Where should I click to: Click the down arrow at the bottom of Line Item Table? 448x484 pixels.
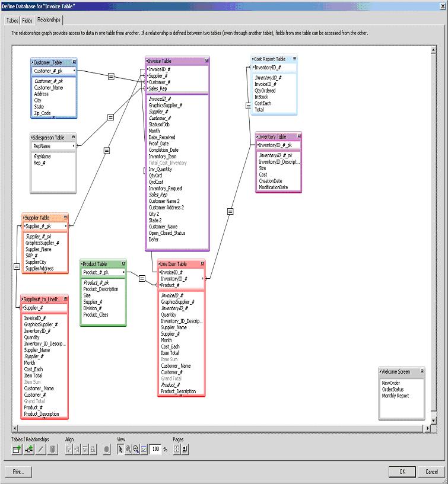[x=181, y=396]
